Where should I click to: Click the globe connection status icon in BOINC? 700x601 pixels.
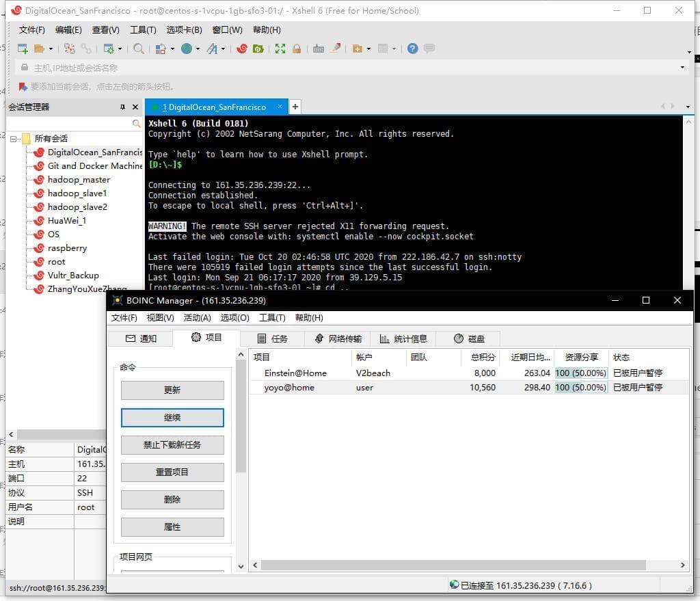coord(454,585)
